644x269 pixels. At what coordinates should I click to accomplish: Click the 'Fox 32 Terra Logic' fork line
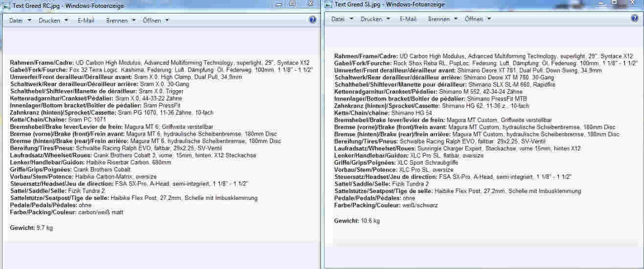(x=161, y=70)
